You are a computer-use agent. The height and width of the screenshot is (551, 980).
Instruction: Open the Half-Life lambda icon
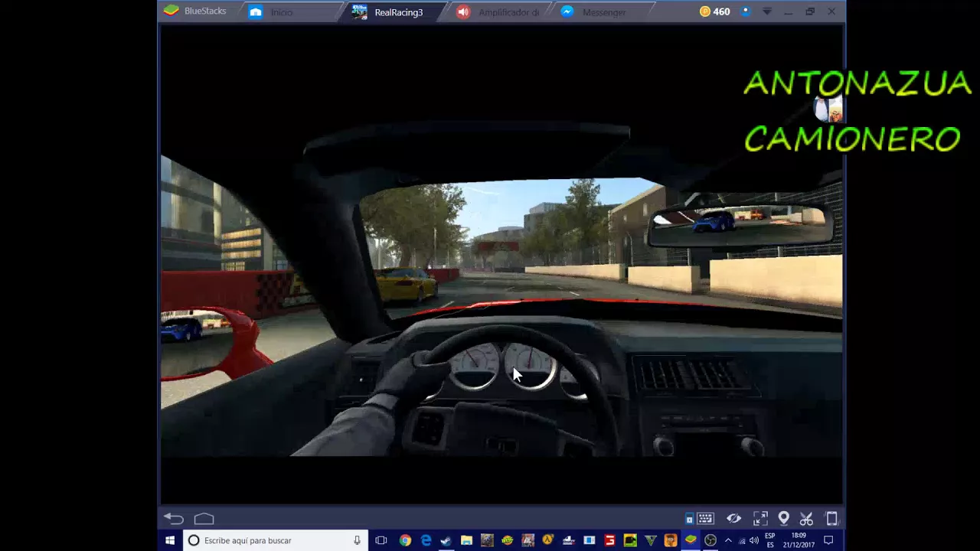click(x=548, y=540)
